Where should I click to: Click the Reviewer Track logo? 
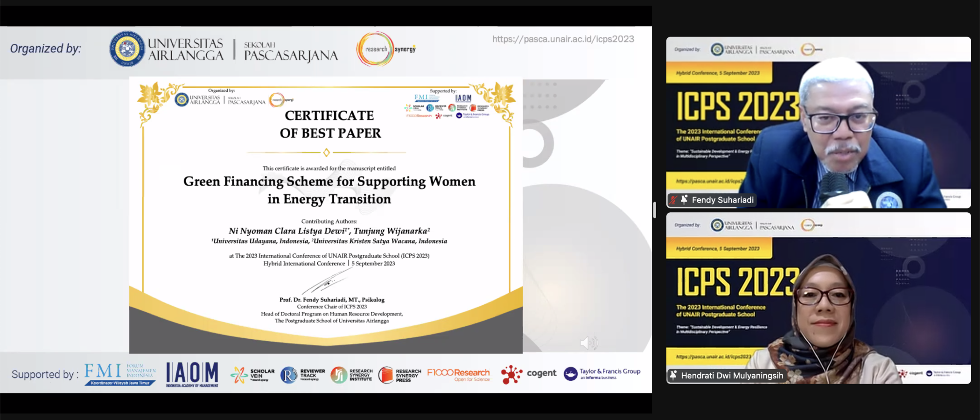(x=302, y=375)
